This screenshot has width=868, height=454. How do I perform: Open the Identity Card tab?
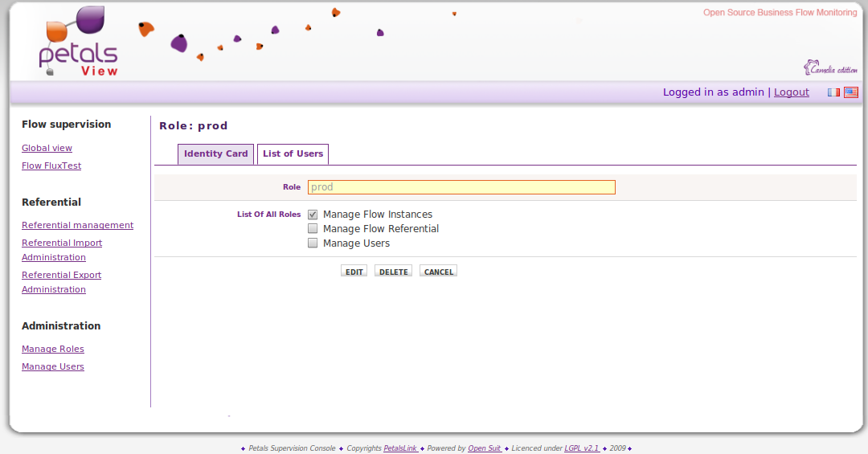click(x=215, y=154)
